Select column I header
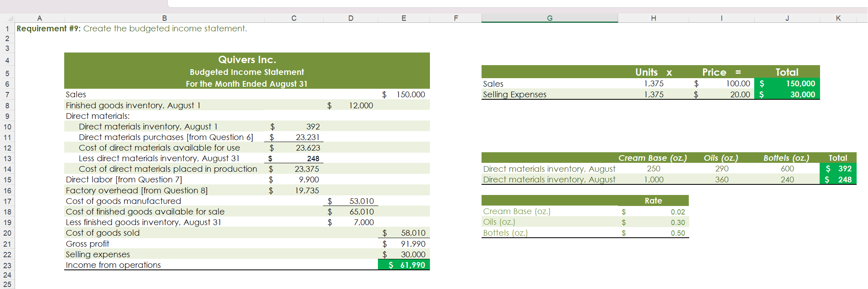Image resolution: width=868 pixels, height=289 pixels. pyautogui.click(x=721, y=18)
